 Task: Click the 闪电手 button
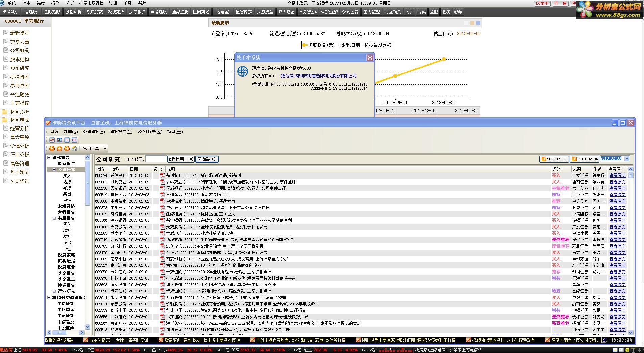pos(542,4)
